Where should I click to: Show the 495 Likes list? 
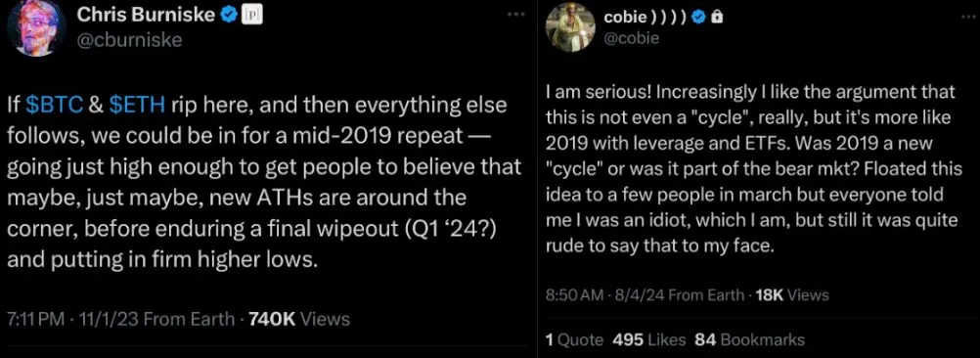[649, 339]
